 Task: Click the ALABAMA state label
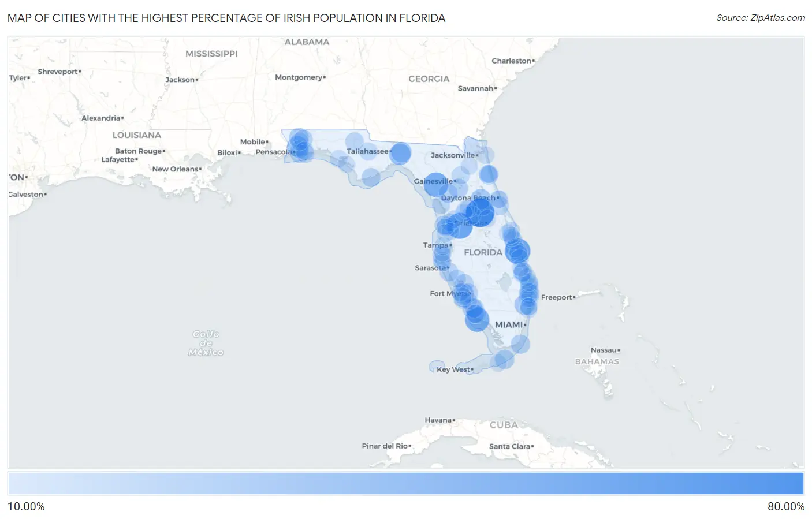coord(307,42)
